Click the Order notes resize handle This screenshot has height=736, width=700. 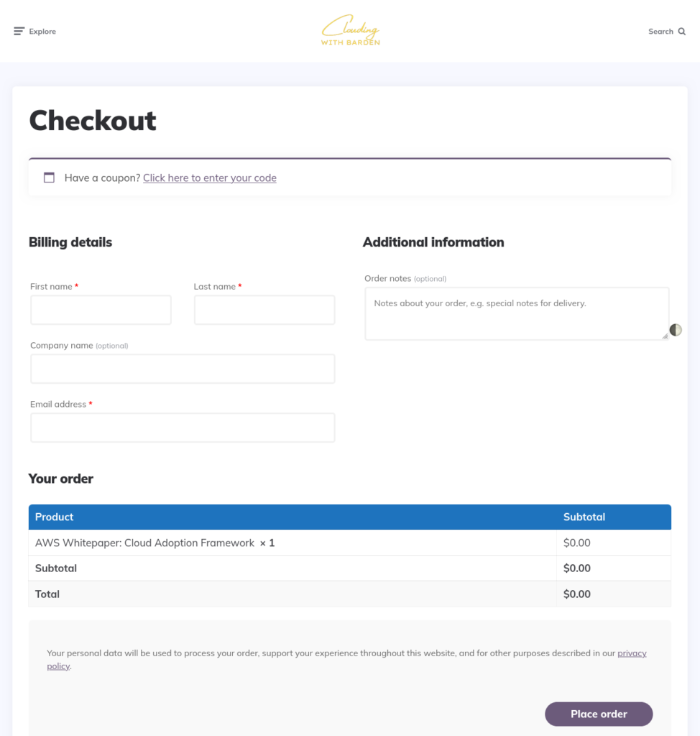coord(665,336)
